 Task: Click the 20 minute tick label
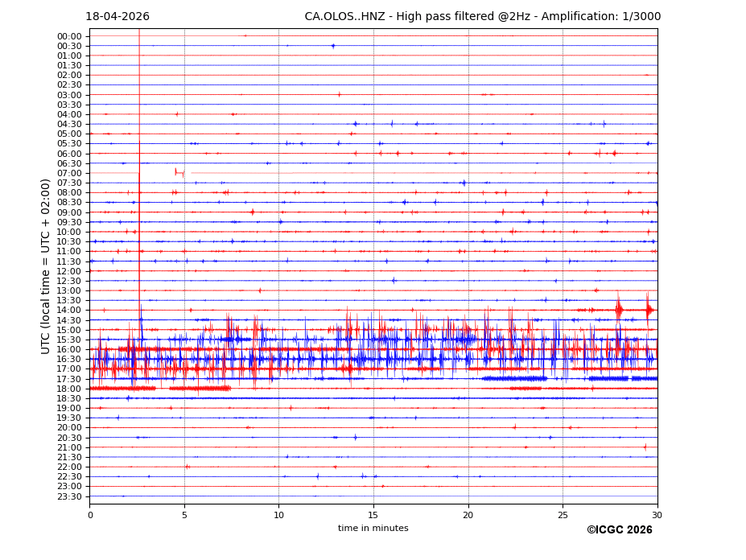(468, 514)
